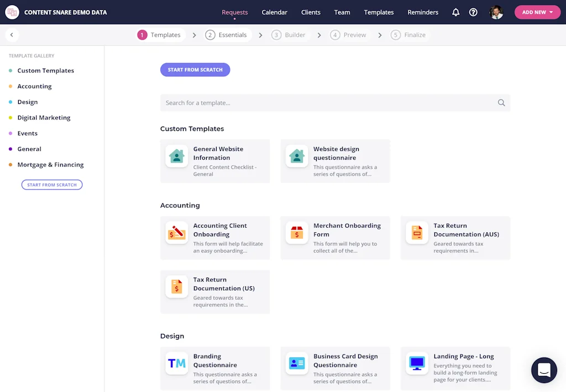Screen dimensions: 566x392
Task: Select Mortgage & Financing category
Action: coord(50,165)
